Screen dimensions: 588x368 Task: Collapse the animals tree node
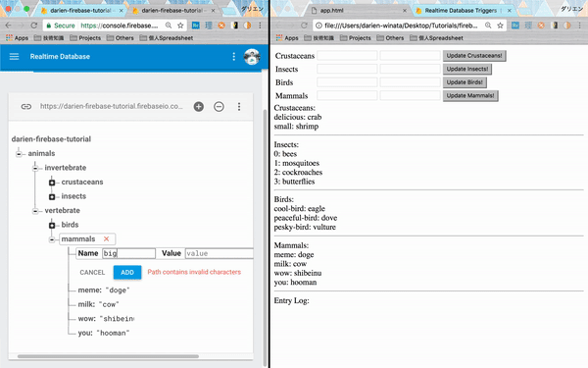click(19, 154)
